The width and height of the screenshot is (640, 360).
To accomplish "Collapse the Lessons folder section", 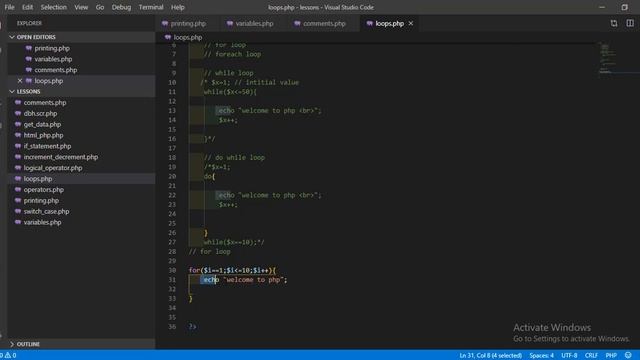I will coord(82,91).
